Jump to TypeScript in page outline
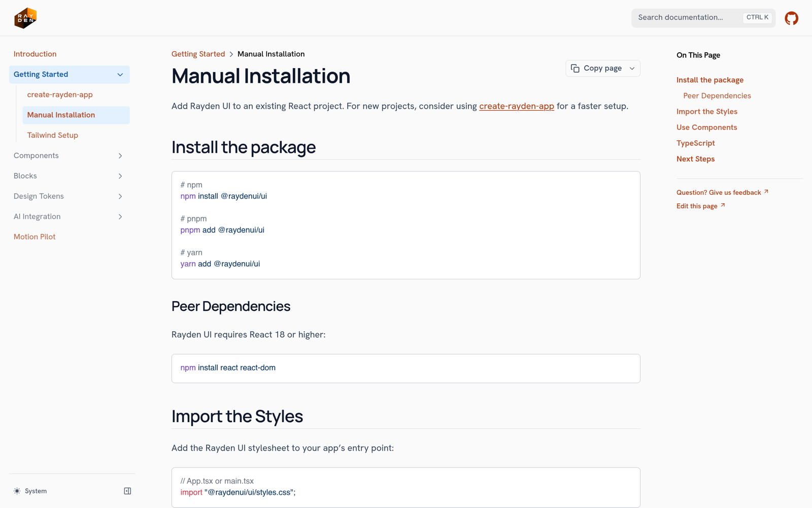Viewport: 812px width, 508px height. tap(696, 143)
